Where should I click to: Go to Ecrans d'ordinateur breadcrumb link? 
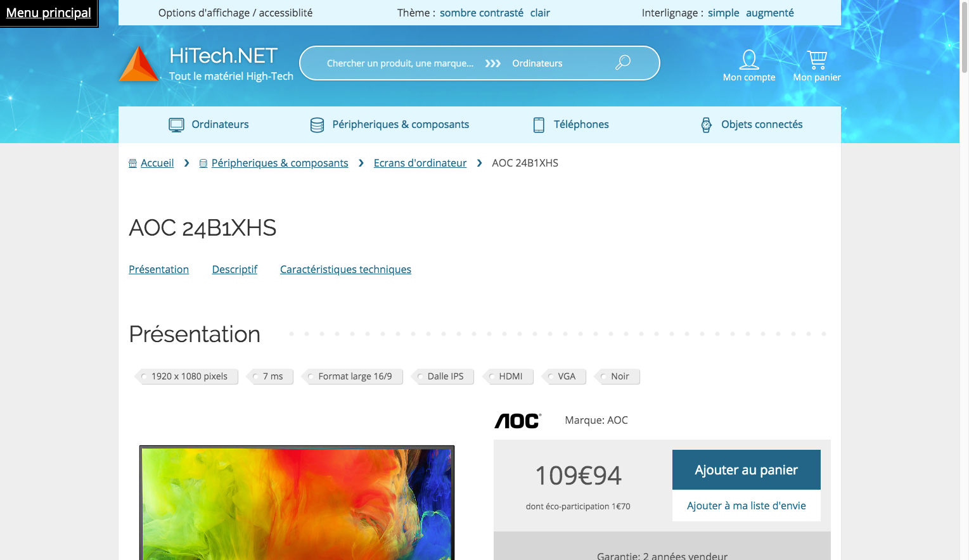tap(420, 163)
